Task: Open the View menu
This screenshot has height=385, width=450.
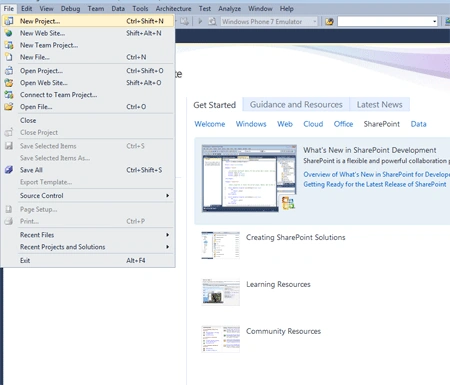Action: [46, 9]
